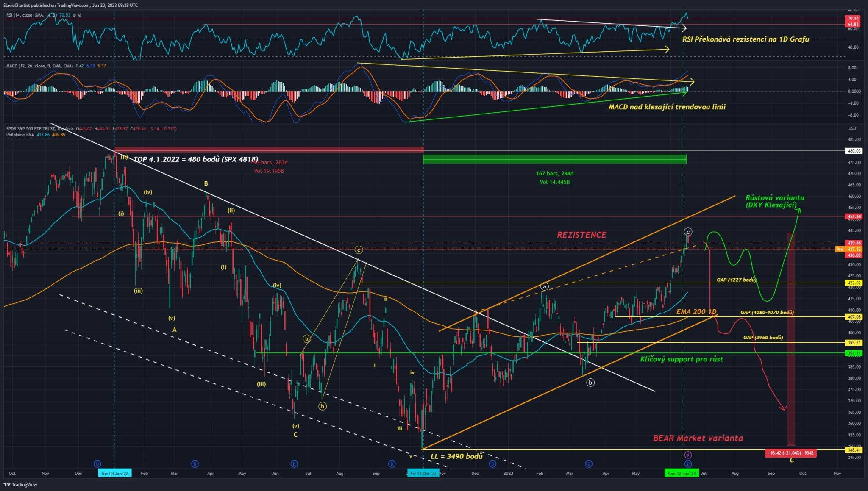Select the 'Fri 14 Oct '22' date label
868x491 pixels.
pos(423,473)
